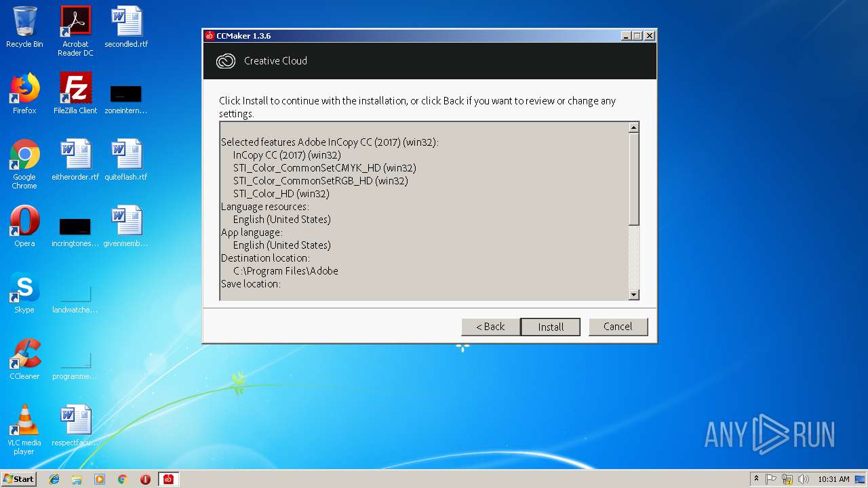Viewport: 868px width, 488px height.
Task: Cancel the CCMaker installation
Action: click(x=618, y=327)
